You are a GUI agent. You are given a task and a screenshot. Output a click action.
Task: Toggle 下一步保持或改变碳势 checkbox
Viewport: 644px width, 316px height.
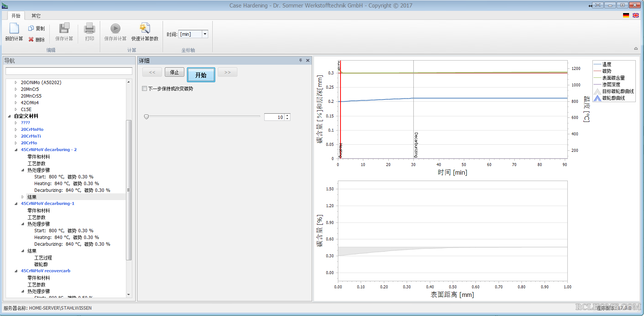[145, 89]
